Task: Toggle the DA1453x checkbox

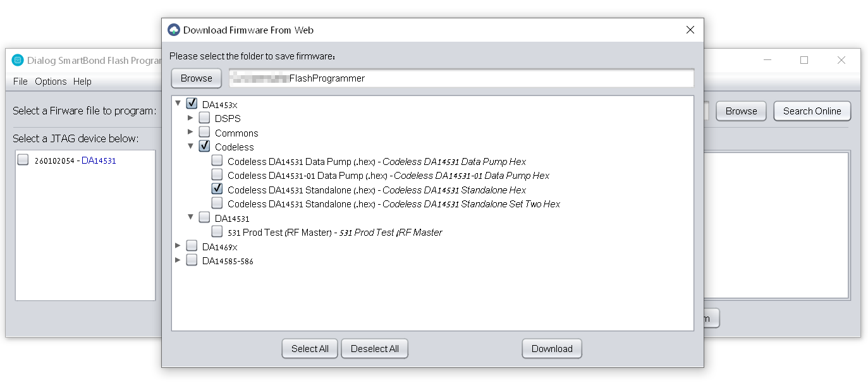Action: 192,104
